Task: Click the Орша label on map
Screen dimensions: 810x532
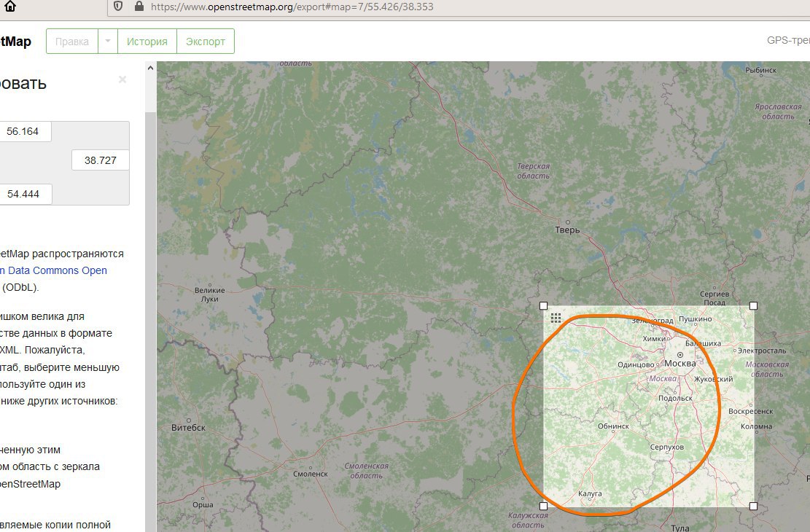Action: [203, 504]
